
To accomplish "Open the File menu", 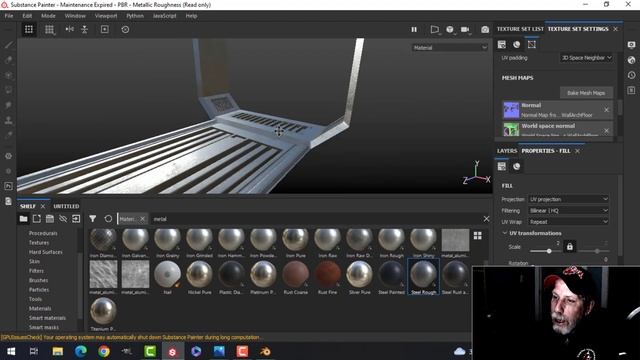I will tap(9, 16).
